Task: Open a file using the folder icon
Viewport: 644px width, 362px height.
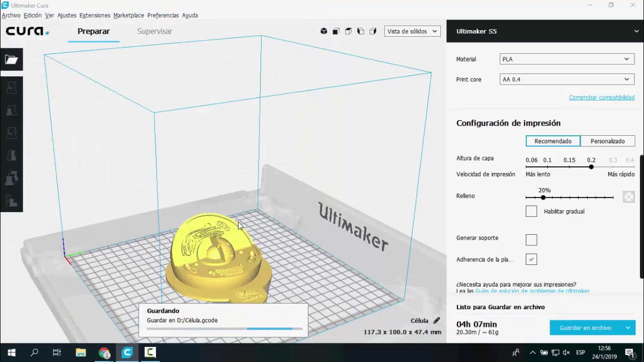Action: pos(11,59)
